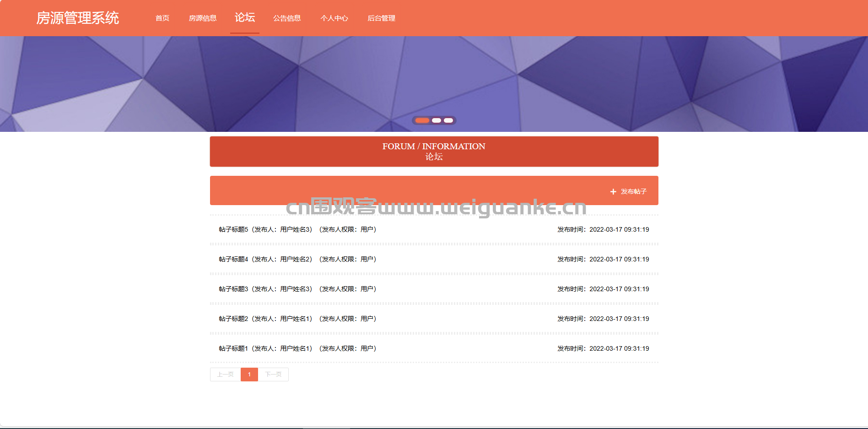Select the third carousel indicator dot
868x429 pixels.
448,120
